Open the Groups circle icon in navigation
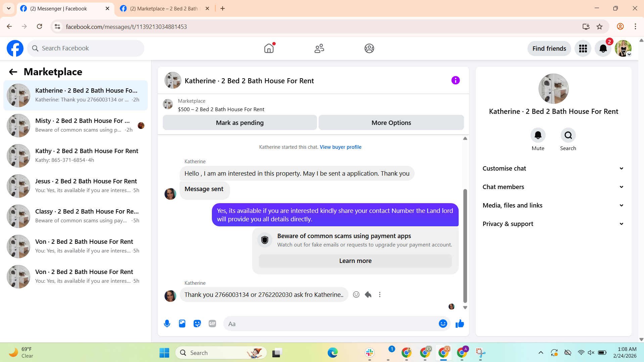 pyautogui.click(x=369, y=48)
